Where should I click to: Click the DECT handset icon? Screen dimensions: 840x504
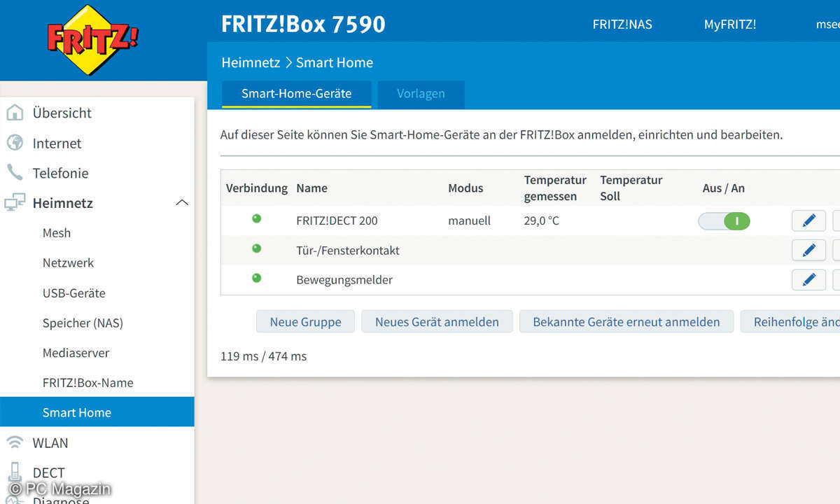[15, 472]
